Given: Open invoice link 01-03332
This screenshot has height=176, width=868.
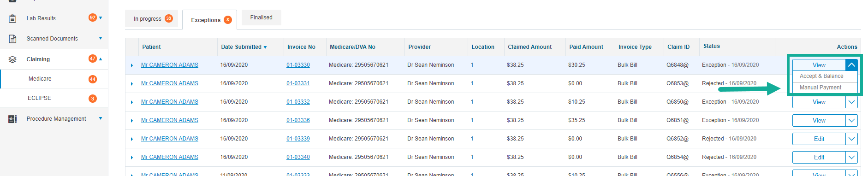Looking at the screenshot, I should [x=298, y=102].
